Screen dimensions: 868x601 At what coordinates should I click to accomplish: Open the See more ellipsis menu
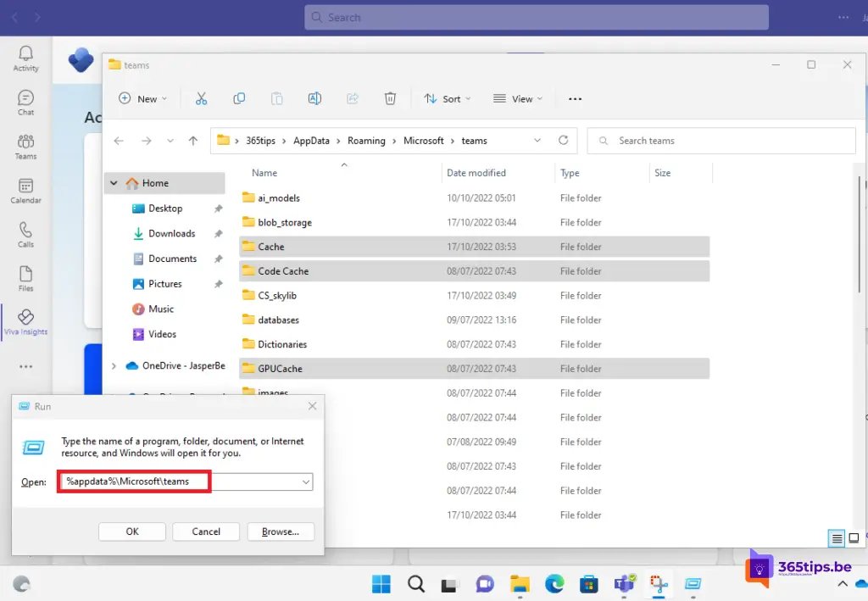(x=575, y=98)
